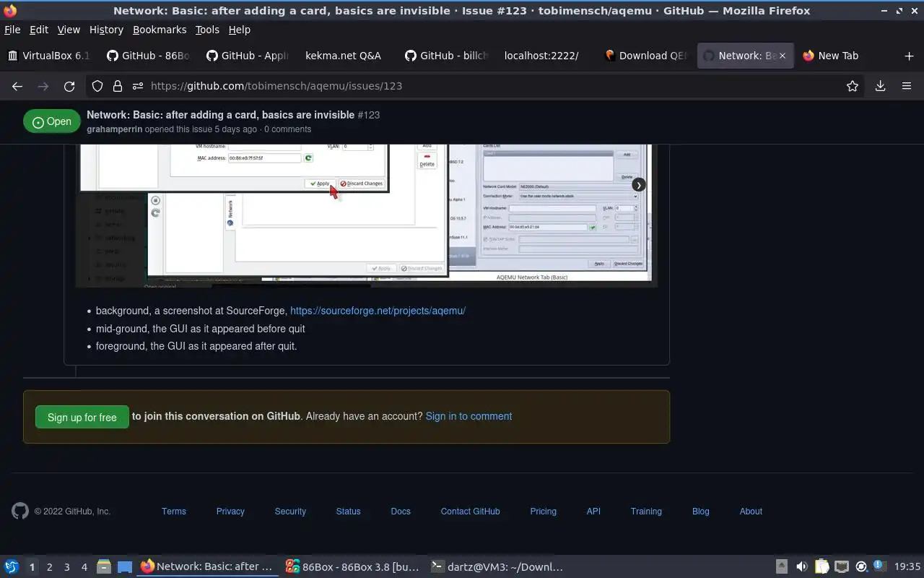The height and width of the screenshot is (578, 924).
Task: Open Blog footer link
Action: [700, 511]
